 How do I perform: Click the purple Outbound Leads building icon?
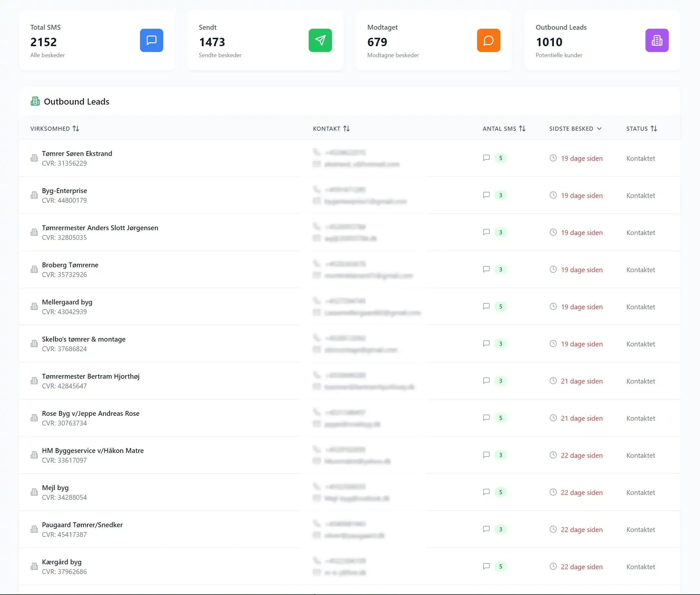(x=656, y=40)
